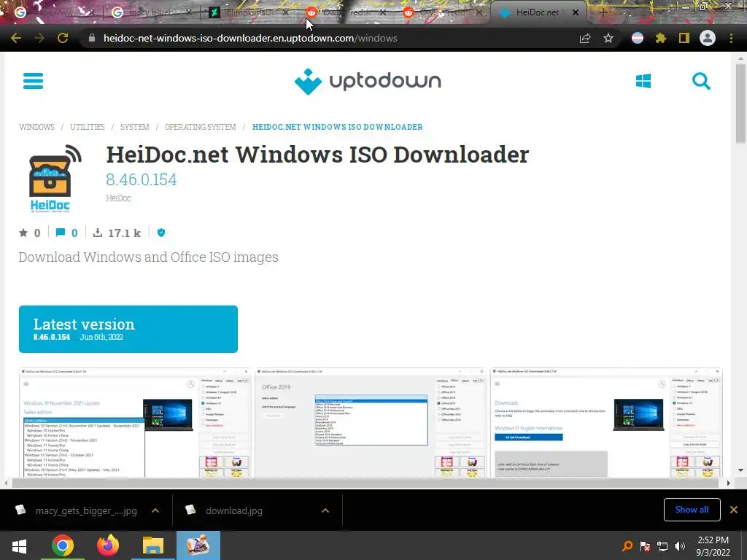Click the browser forward arrow
Image resolution: width=747 pixels, height=560 pixels.
coord(39,38)
